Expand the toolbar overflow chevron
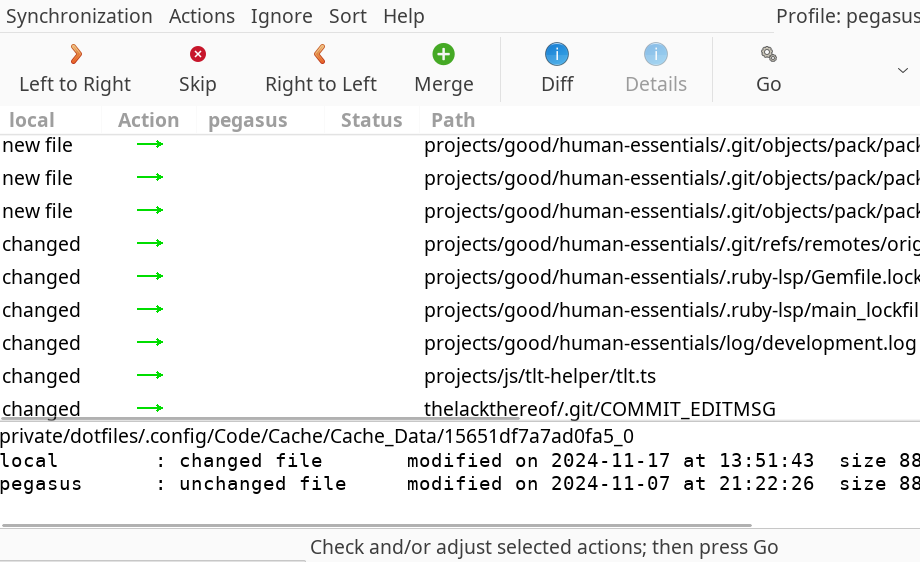Image resolution: width=920 pixels, height=562 pixels. tap(903, 69)
